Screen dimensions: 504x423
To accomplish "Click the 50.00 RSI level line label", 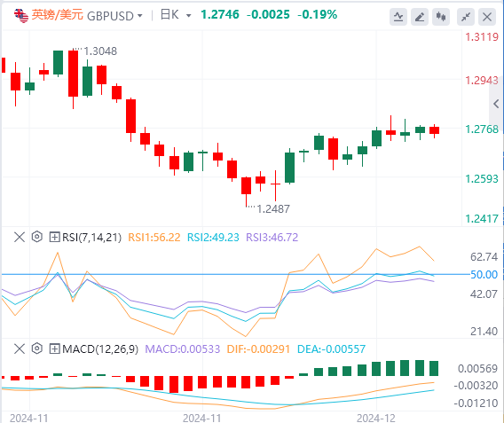I will pos(484,275).
